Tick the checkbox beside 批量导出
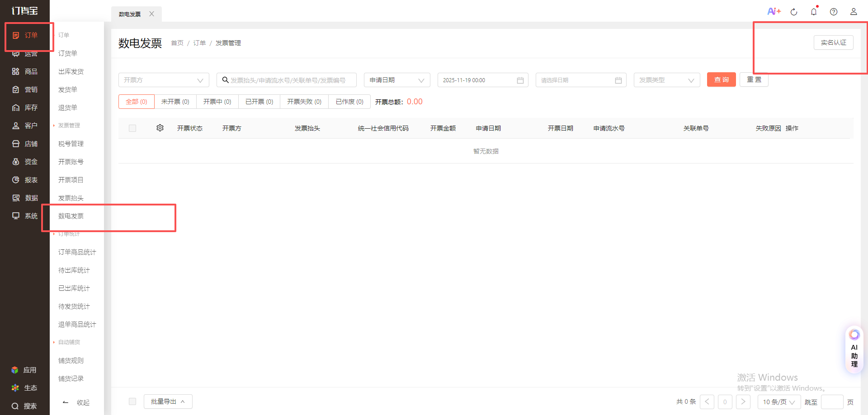Viewport: 868px width, 415px height. click(132, 401)
